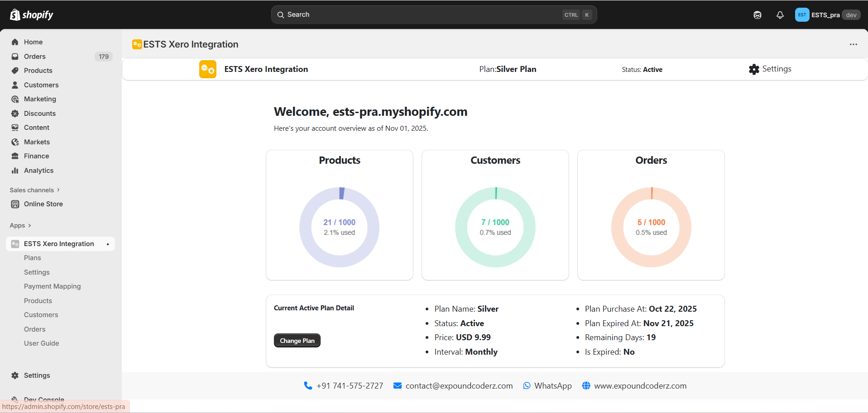Open Payment Mapping under ESTS Xero Integration
This screenshot has width=868, height=413.
(52, 286)
